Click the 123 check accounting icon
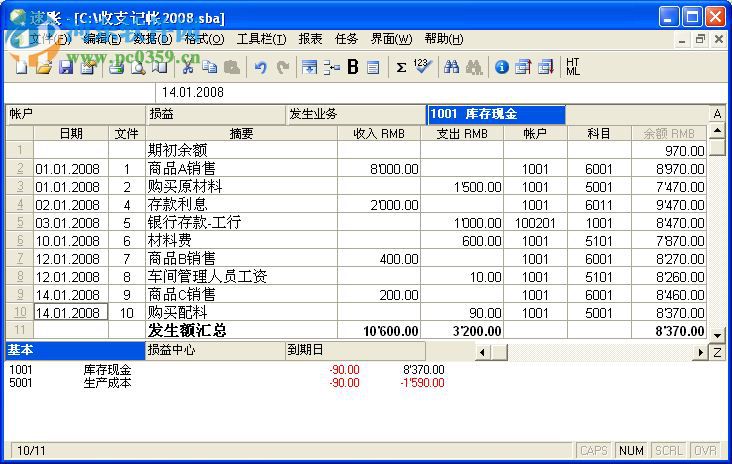The width and height of the screenshot is (732, 464). [422, 66]
